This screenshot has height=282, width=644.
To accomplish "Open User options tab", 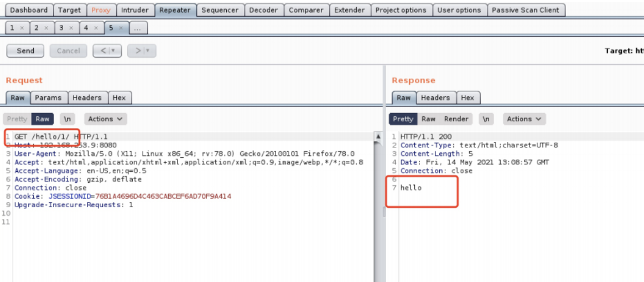I will (x=460, y=10).
